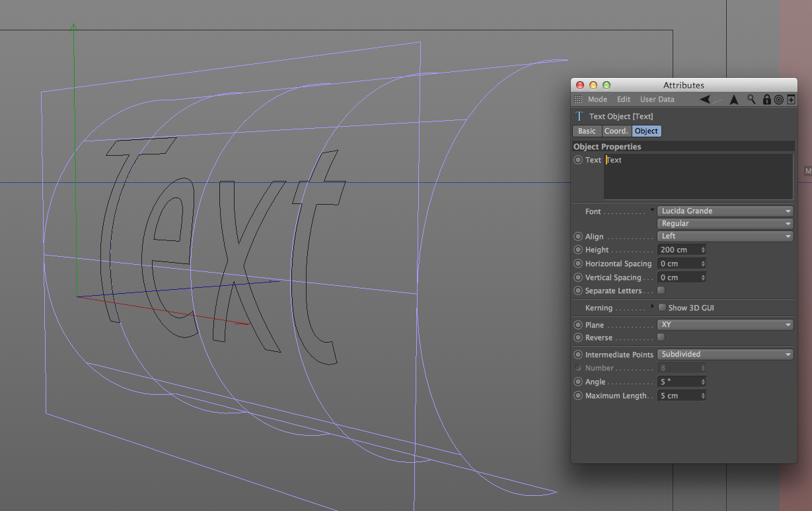This screenshot has height=511, width=812.
Task: Open the magnifier search icon in Attributes
Action: (x=751, y=99)
